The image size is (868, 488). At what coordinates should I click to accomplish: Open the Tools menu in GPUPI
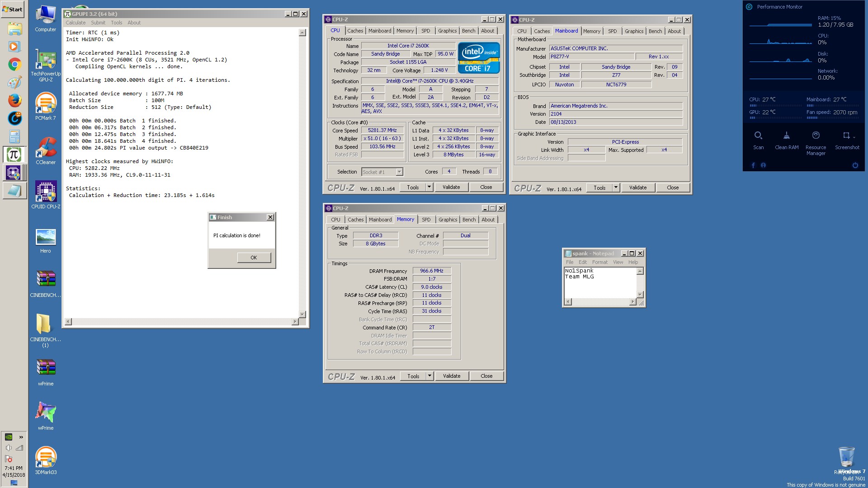click(x=117, y=23)
